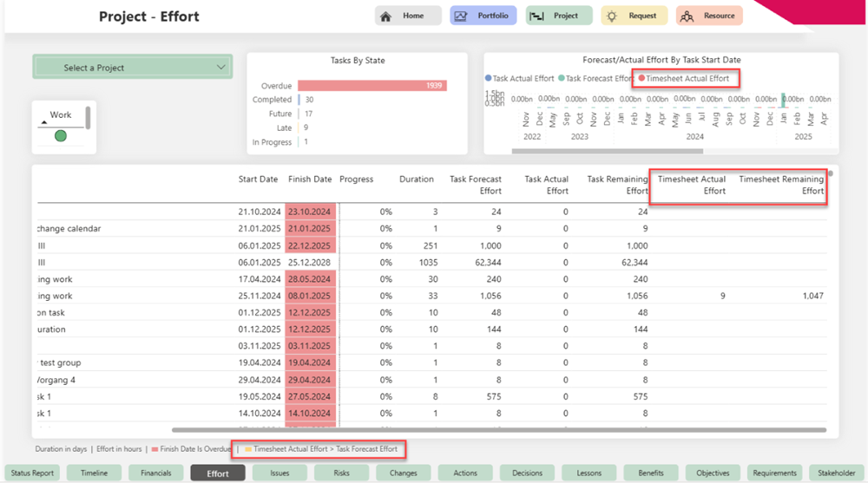Screen dimensions: 868x483
Task: Click the Request lightbulb icon
Action: pyautogui.click(x=613, y=16)
